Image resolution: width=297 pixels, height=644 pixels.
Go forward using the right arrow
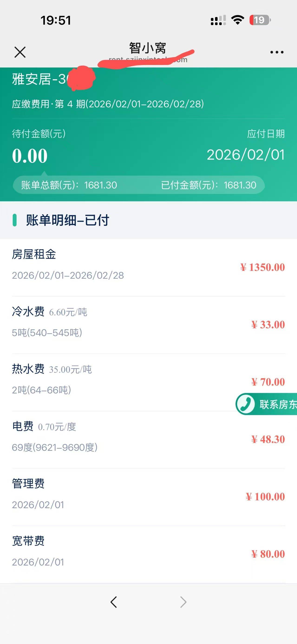[x=183, y=602]
